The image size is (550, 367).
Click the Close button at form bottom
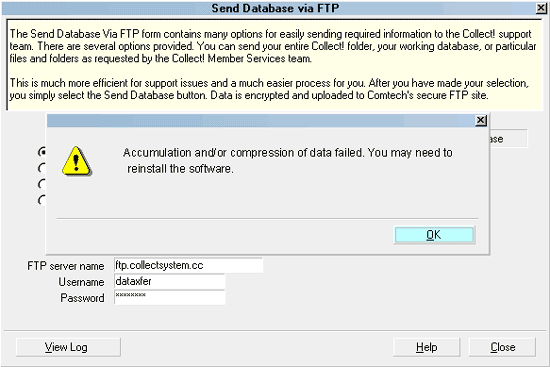tap(502, 347)
